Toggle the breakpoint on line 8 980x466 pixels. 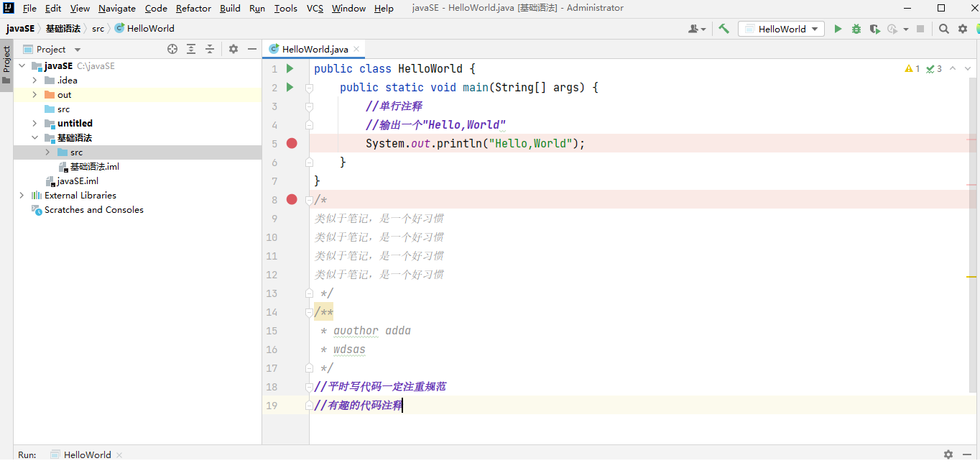pyautogui.click(x=292, y=199)
